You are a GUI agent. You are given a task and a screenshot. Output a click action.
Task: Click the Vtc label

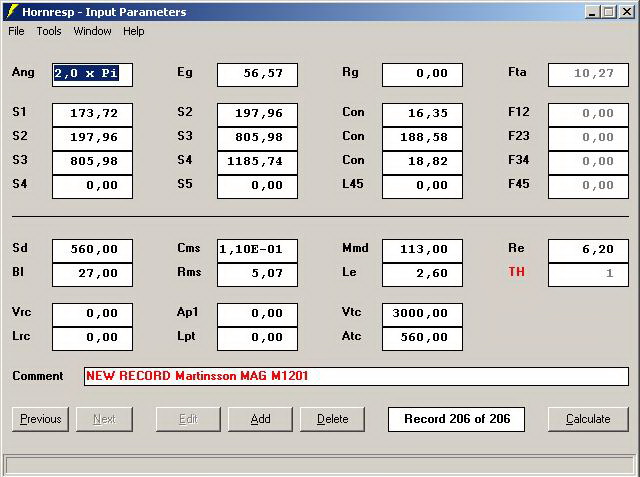coord(351,312)
